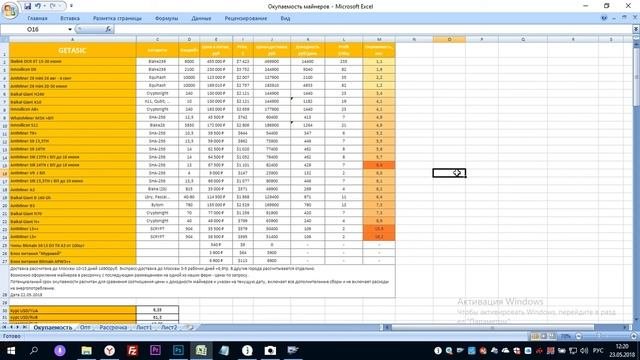Switch to the Рассрочка sheet tab
The height and width of the screenshot is (360, 640).
(113, 327)
